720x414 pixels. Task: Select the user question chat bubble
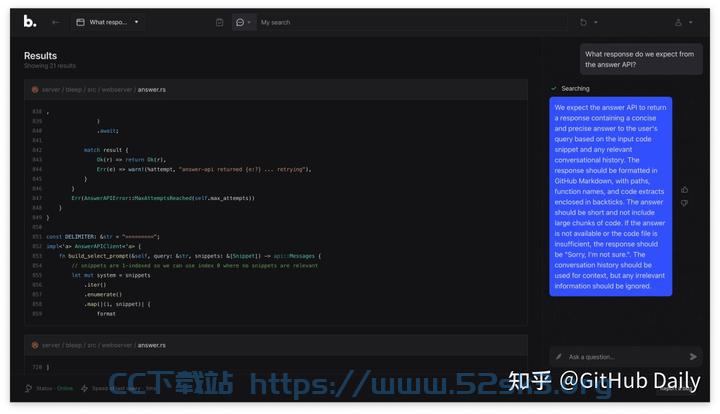tap(641, 59)
